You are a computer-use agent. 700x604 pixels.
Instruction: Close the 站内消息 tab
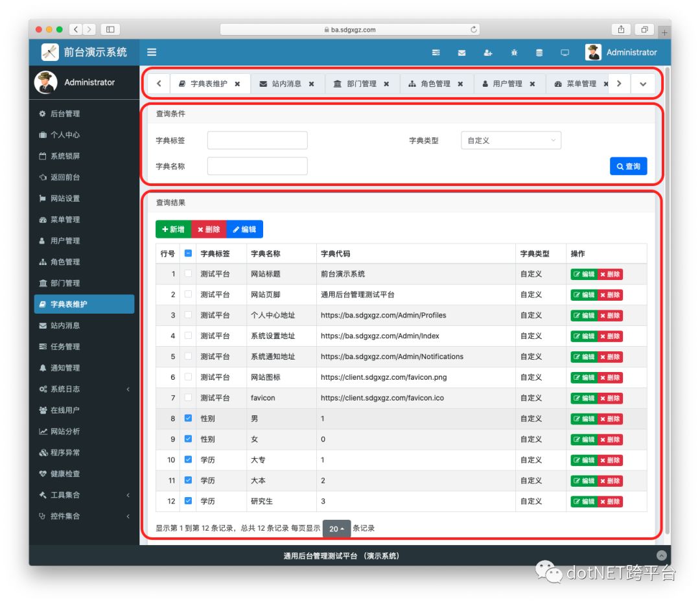click(x=312, y=84)
